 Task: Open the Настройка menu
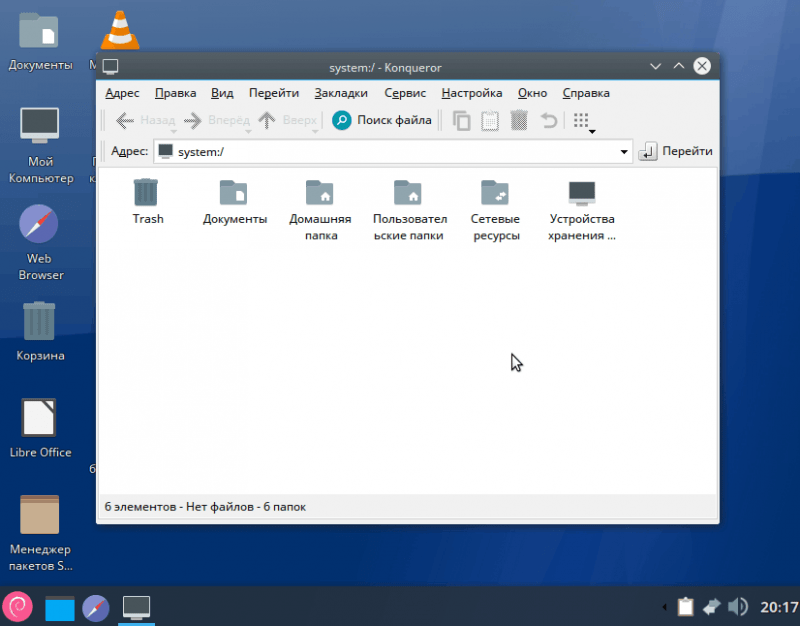pyautogui.click(x=472, y=93)
